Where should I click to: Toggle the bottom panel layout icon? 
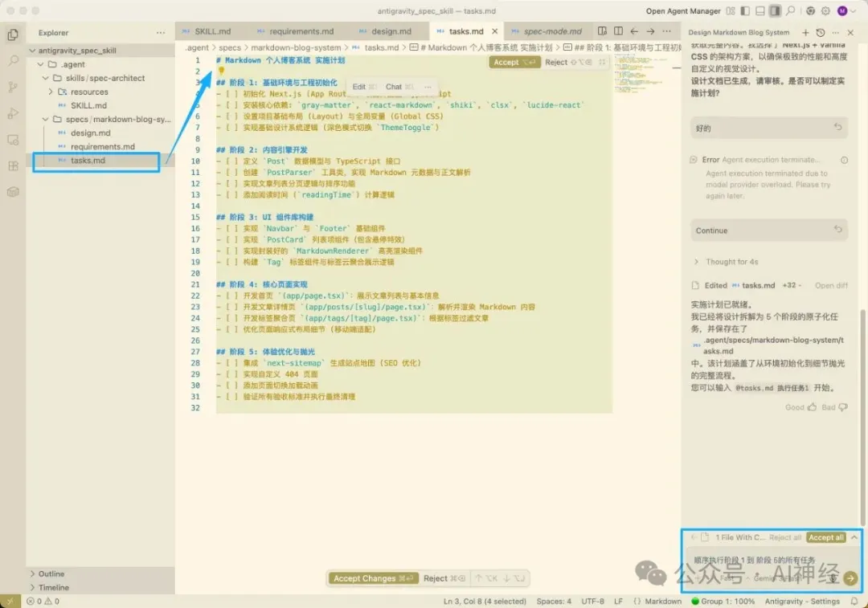pos(760,11)
